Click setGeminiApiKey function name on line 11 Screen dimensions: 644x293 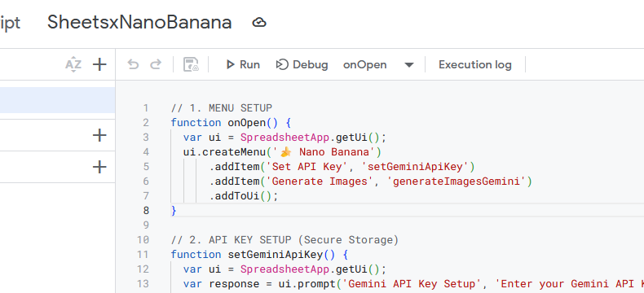click(276, 255)
